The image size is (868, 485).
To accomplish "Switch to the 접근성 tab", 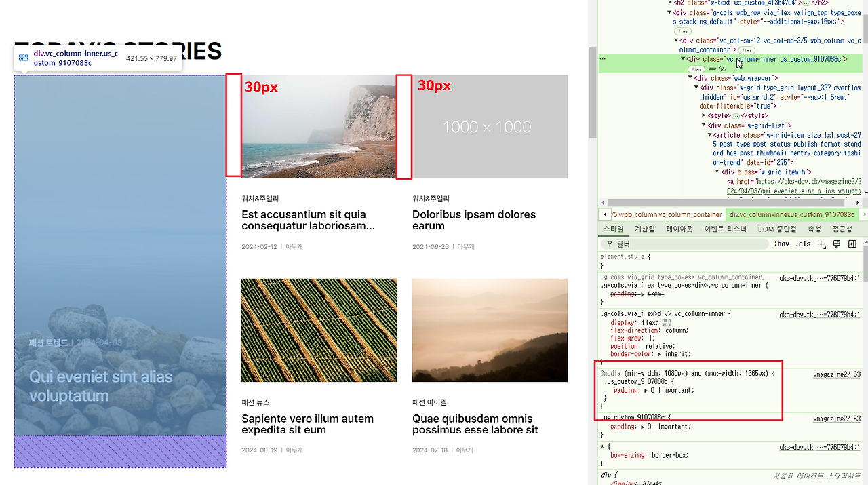I will coord(842,229).
